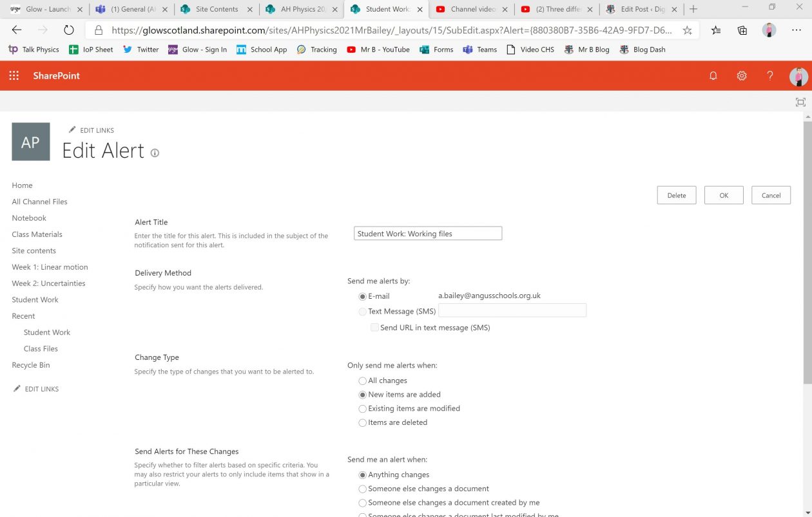This screenshot has width=812, height=517.
Task: Open the favorites list icon
Action: tap(716, 30)
